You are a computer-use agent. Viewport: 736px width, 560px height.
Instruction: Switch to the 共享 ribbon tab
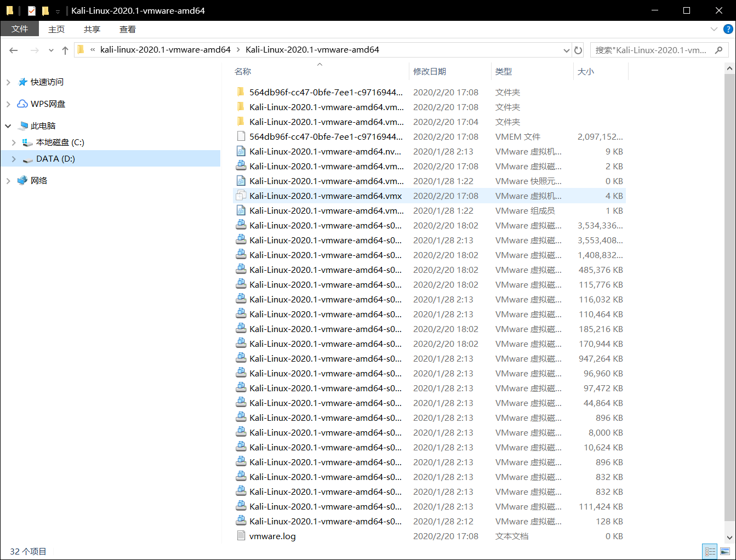point(92,29)
